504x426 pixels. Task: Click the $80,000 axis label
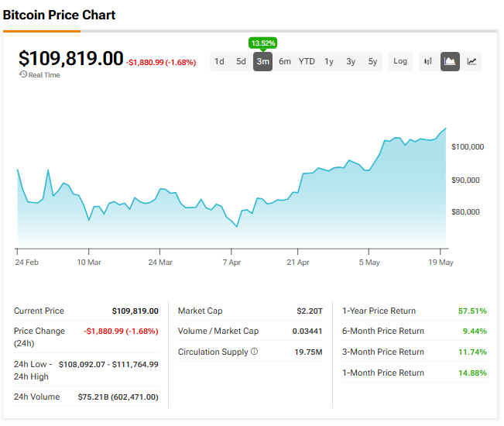tap(465, 212)
